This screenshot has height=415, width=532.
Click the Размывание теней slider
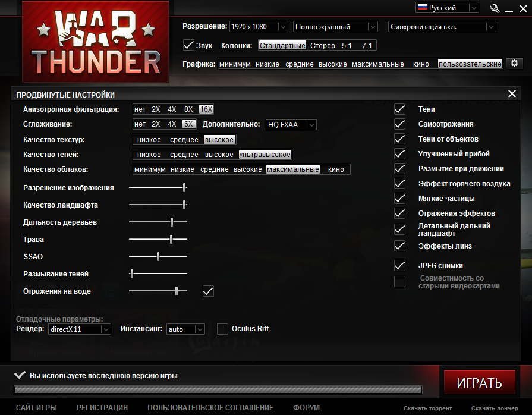coord(158,273)
